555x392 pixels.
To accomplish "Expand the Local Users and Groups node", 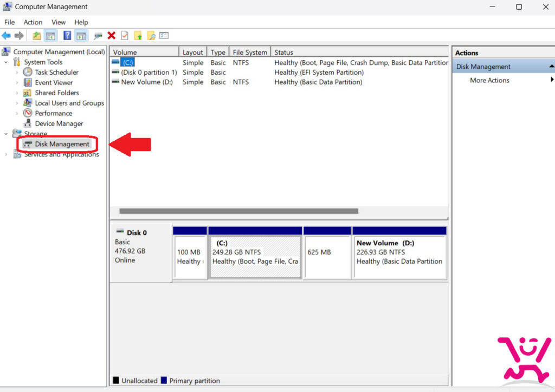I will (x=17, y=103).
